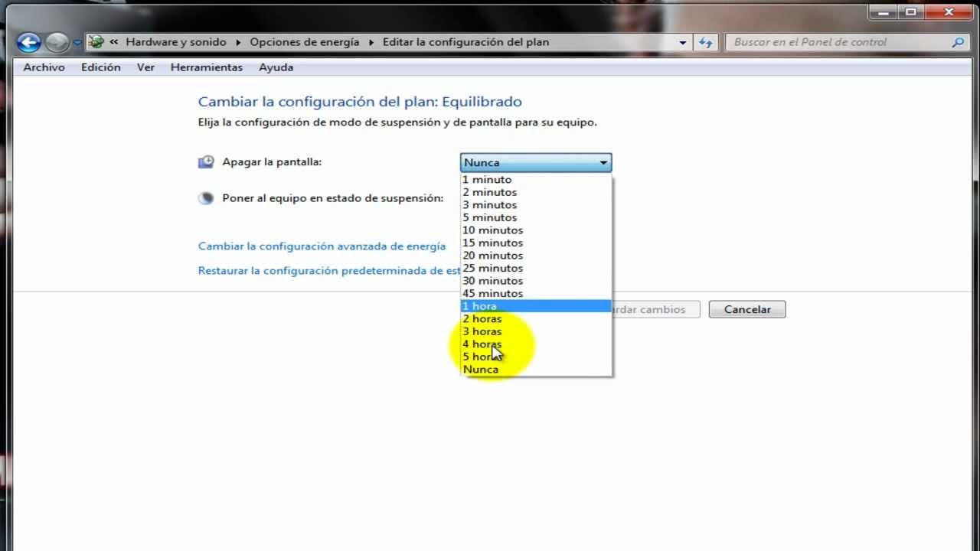This screenshot has height=551, width=980.
Task: Maximize the Control Panel window
Action: 911,11
